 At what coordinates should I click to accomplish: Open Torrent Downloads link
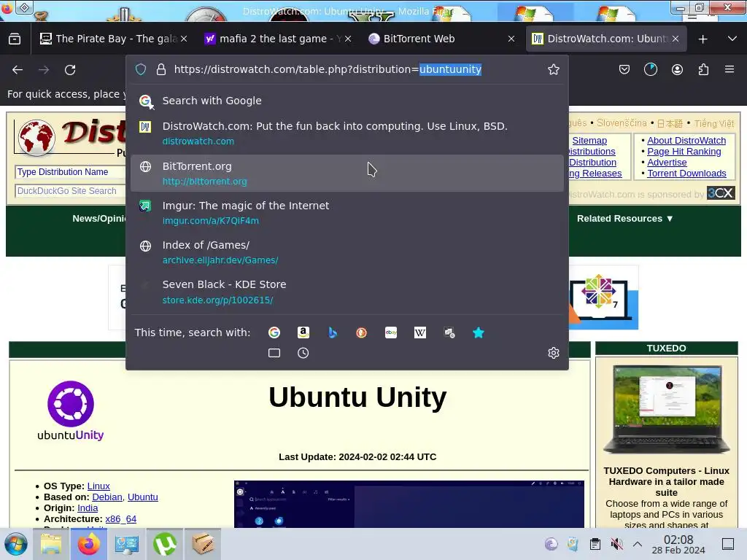point(686,174)
